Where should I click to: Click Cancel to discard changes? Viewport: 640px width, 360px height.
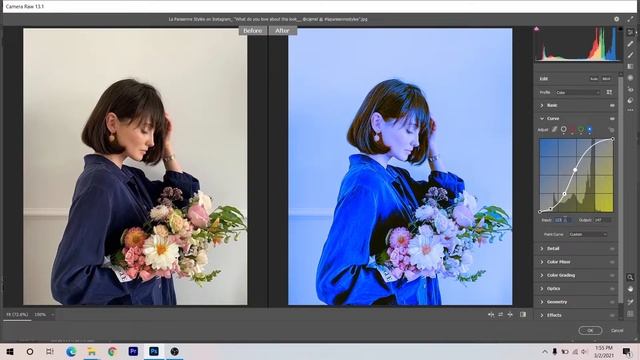click(617, 330)
